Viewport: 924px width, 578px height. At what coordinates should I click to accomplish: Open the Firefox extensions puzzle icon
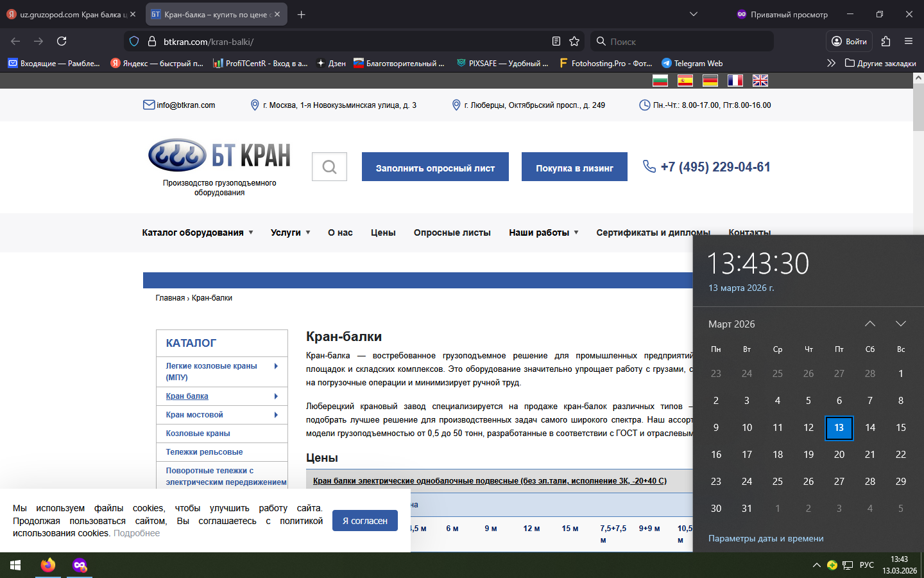886,41
